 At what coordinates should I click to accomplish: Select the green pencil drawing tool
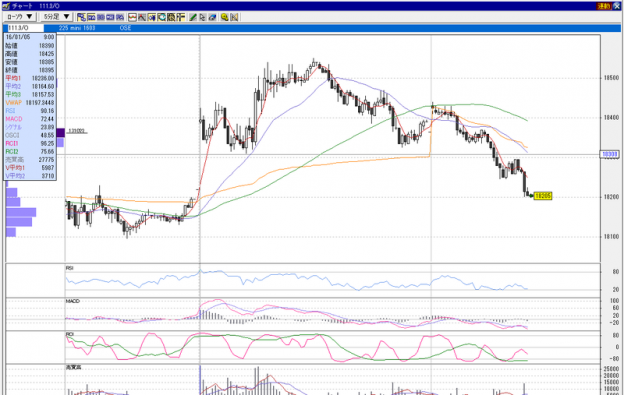pyautogui.click(x=193, y=17)
